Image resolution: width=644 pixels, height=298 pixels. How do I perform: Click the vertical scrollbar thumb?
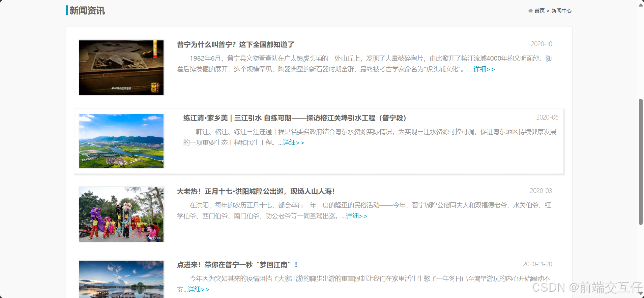641,162
